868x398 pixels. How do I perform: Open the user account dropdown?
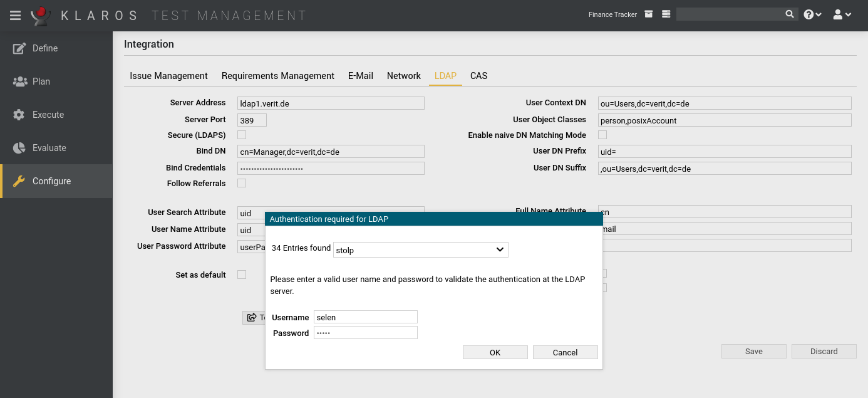tap(842, 14)
